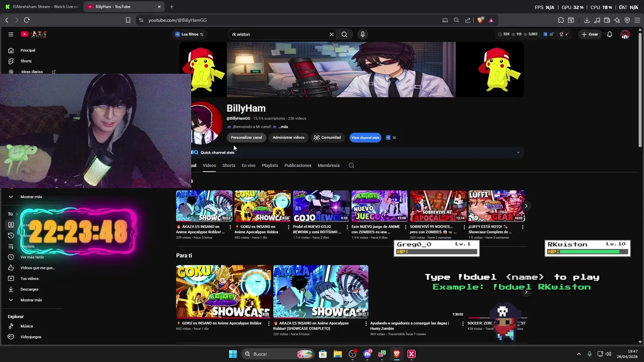Click Administrar videos button
644x362 pixels.
288,137
